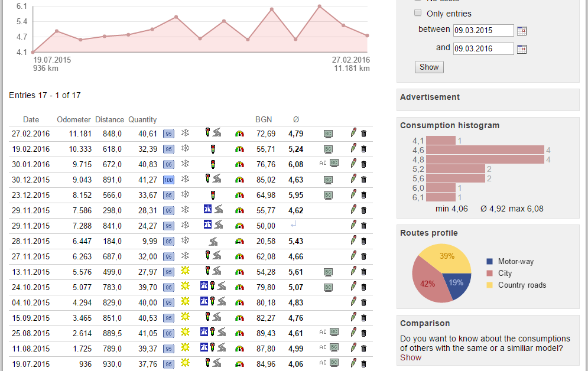
Task: Click the board computer icon on the 30.12.2015 row
Action: 328,180
